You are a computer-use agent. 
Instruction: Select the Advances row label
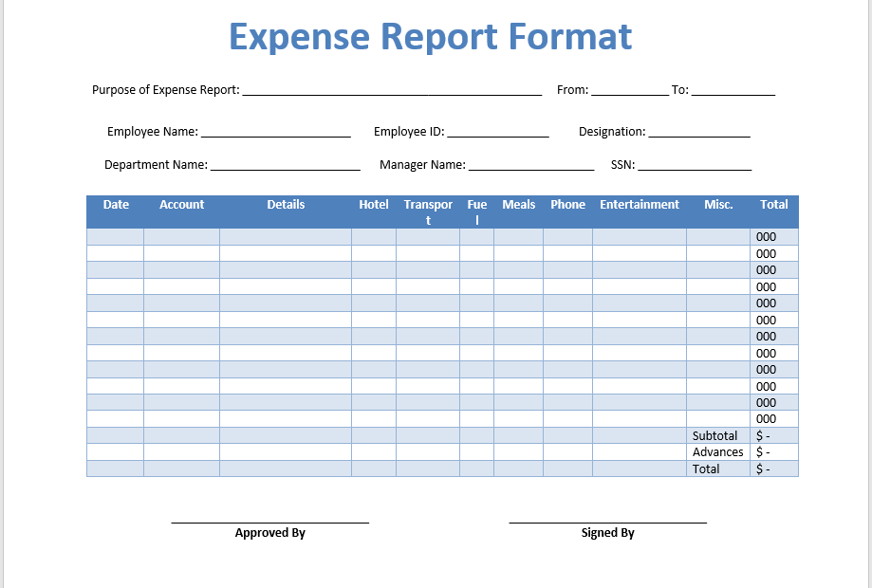(x=718, y=452)
